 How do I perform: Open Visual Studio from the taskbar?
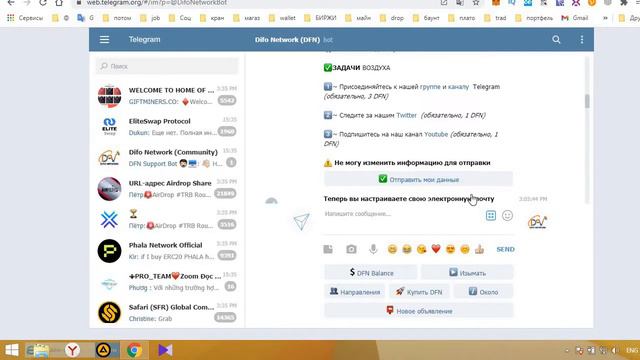click(x=165, y=350)
